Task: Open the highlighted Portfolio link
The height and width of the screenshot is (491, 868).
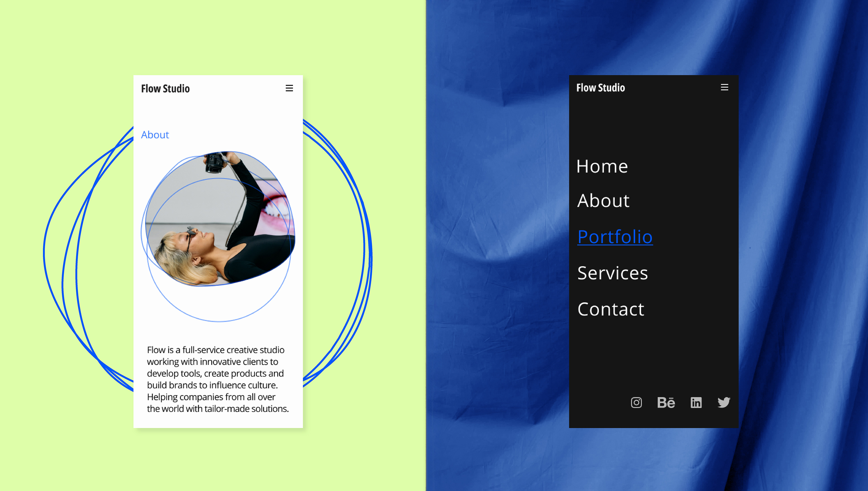Action: coord(615,237)
